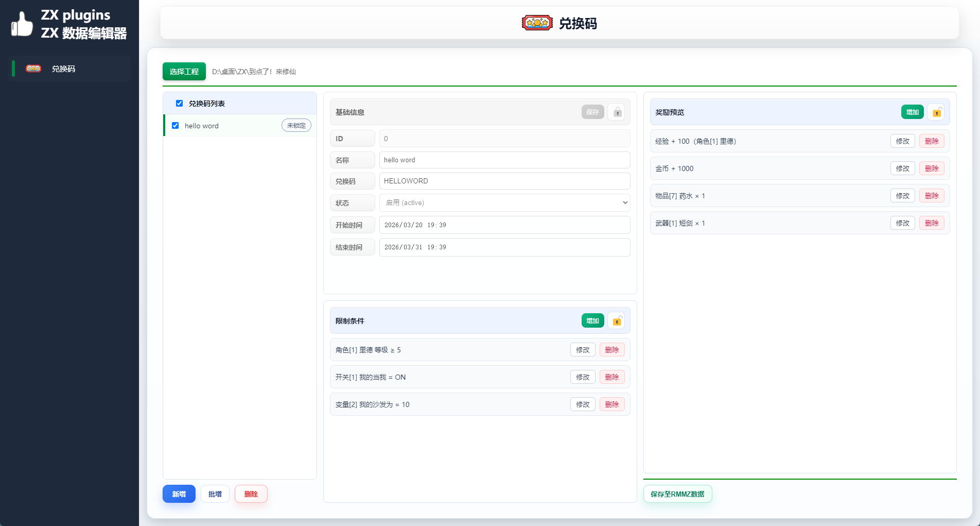The width and height of the screenshot is (980, 526).
Task: Select the hello word entry text in list
Action: pos(202,126)
